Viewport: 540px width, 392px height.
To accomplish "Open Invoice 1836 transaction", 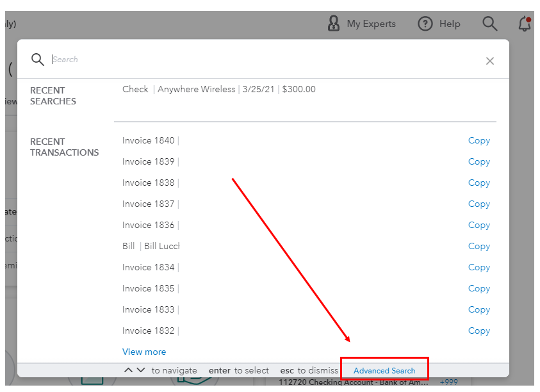I will tap(150, 225).
